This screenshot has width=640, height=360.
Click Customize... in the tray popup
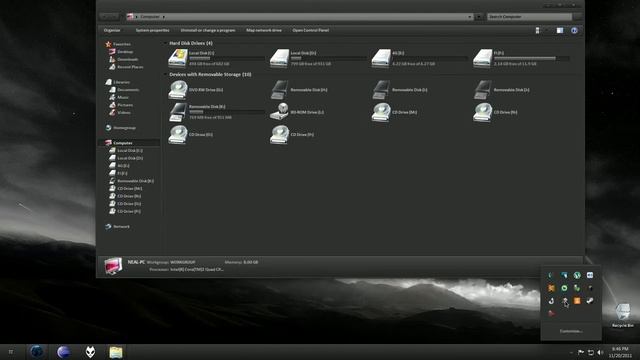(x=571, y=331)
